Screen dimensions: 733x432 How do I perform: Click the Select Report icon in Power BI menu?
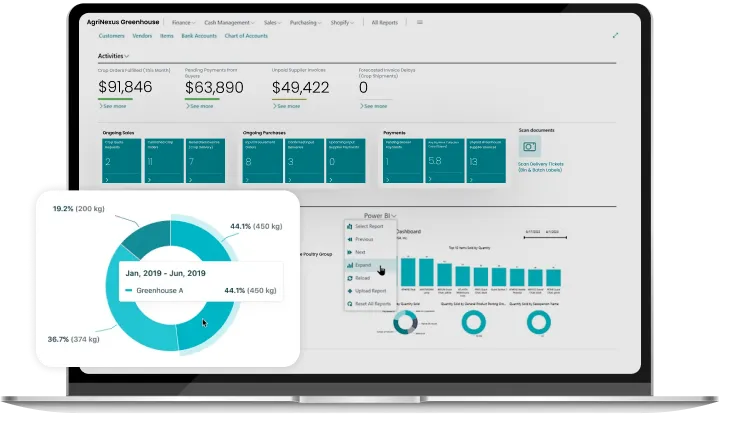(x=349, y=227)
